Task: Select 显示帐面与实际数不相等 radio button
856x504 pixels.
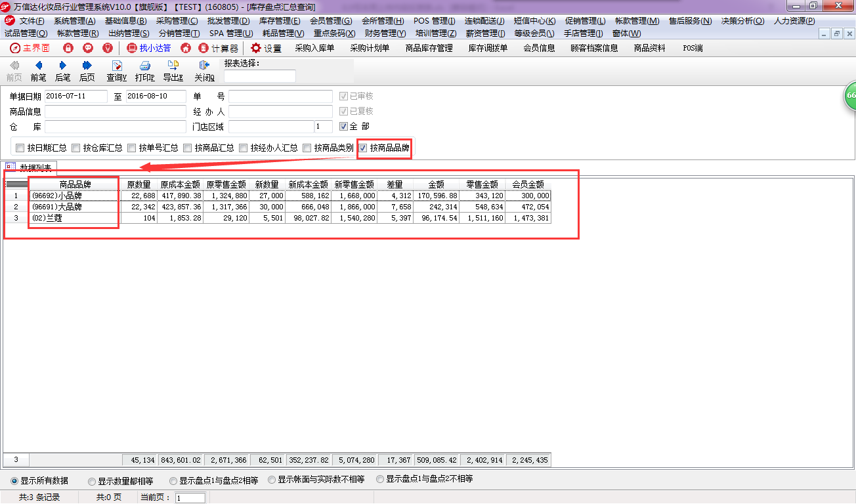Action: [272, 480]
